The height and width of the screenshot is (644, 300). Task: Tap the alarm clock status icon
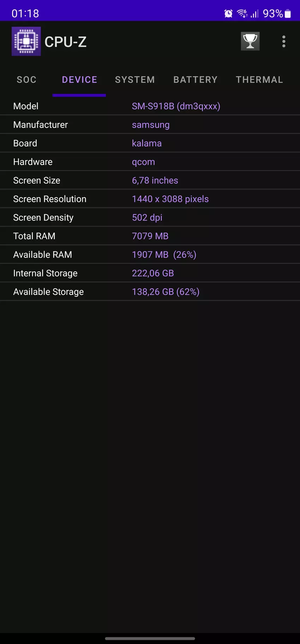(228, 14)
